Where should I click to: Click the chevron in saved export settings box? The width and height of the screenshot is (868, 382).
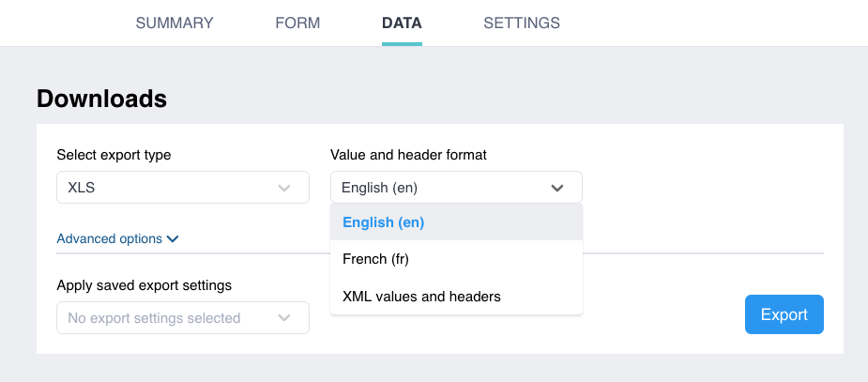(284, 318)
